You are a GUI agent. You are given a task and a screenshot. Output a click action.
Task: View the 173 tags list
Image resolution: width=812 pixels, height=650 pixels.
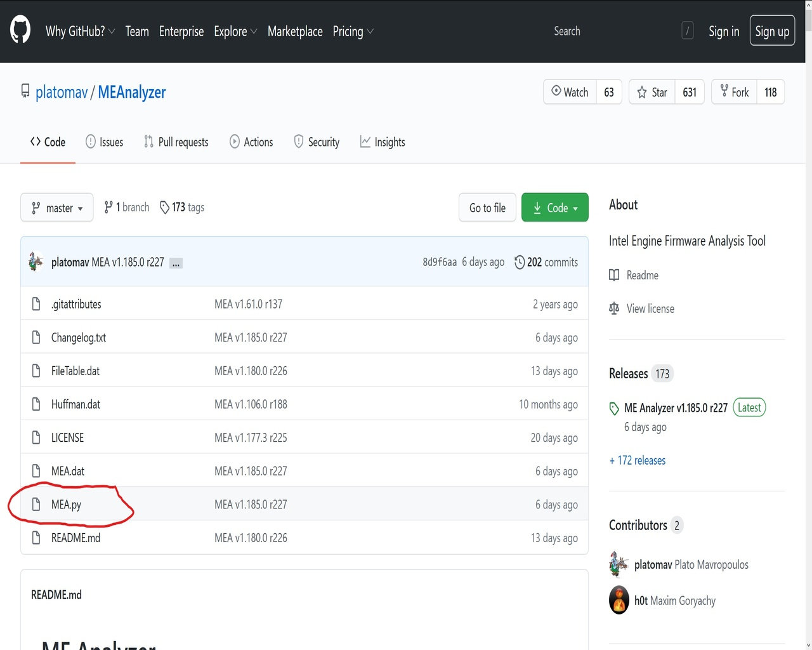[x=182, y=208]
